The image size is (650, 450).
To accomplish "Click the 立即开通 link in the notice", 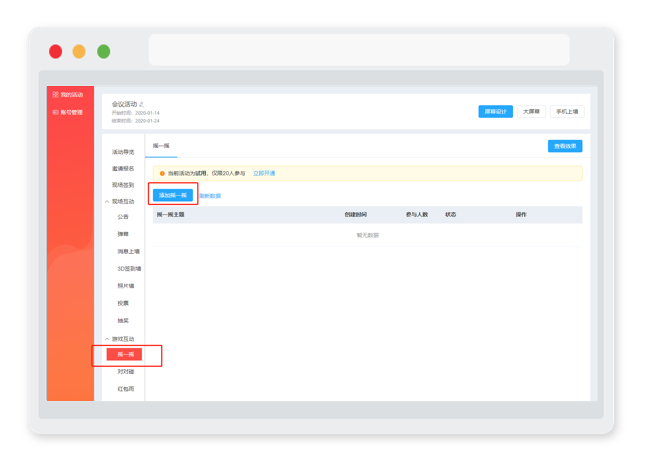I will 264,173.
